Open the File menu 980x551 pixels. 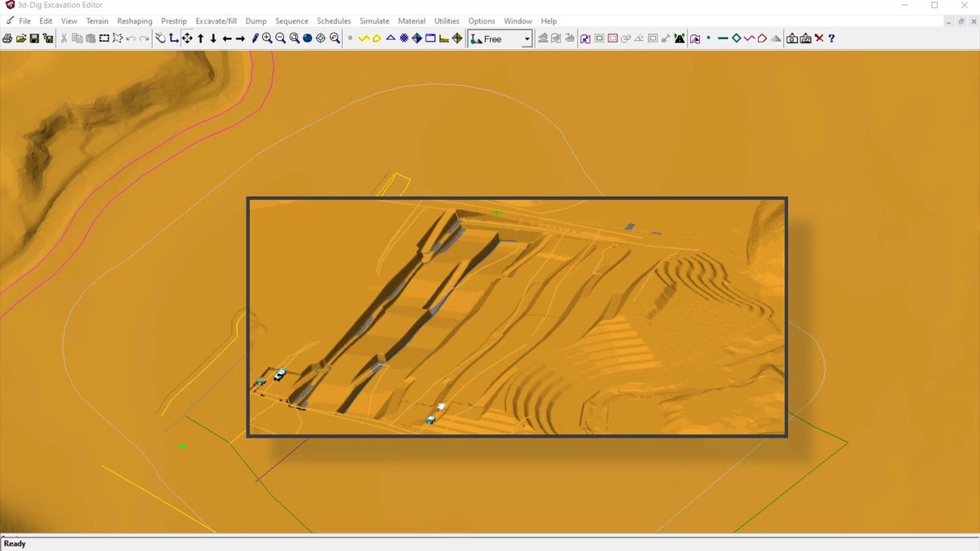[x=24, y=21]
